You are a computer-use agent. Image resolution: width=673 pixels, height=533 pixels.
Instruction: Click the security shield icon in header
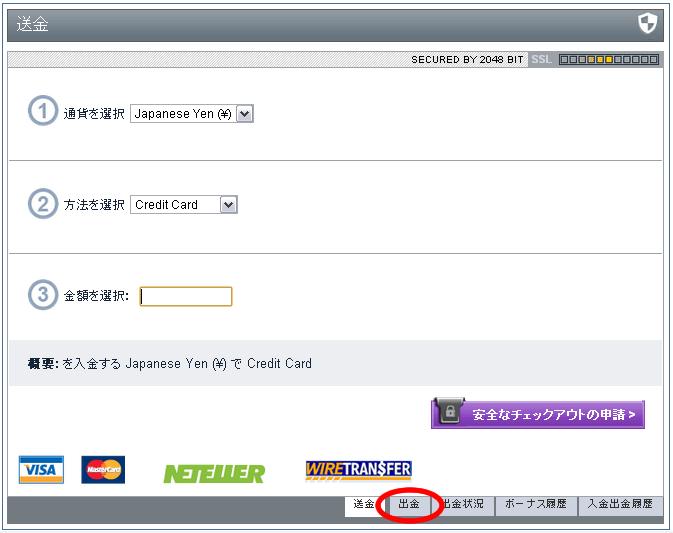point(647,23)
